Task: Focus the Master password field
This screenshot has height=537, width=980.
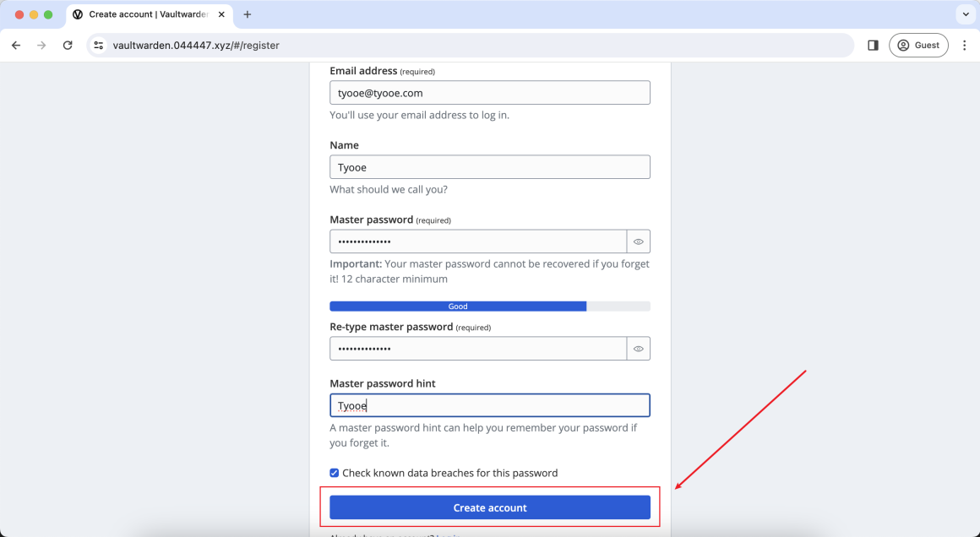Action: (x=477, y=241)
